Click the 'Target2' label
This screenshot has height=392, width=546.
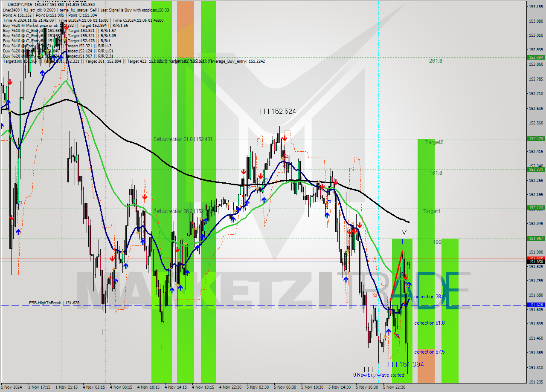434,142
